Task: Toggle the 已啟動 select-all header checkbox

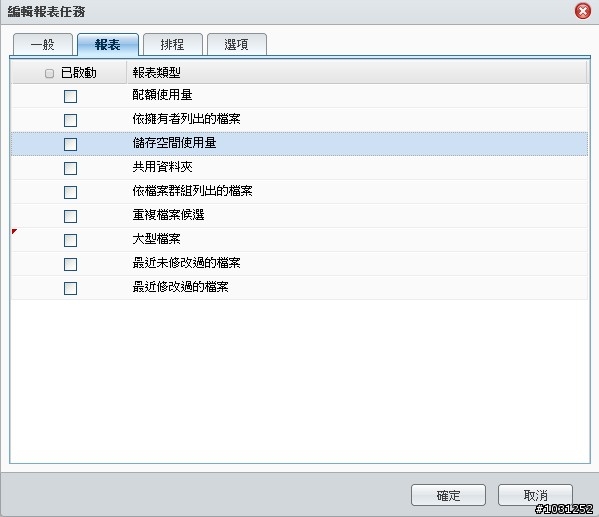Action: tap(49, 73)
